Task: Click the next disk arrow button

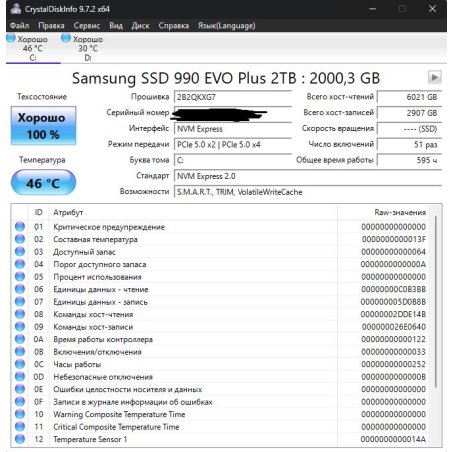Action: pyautogui.click(x=435, y=77)
